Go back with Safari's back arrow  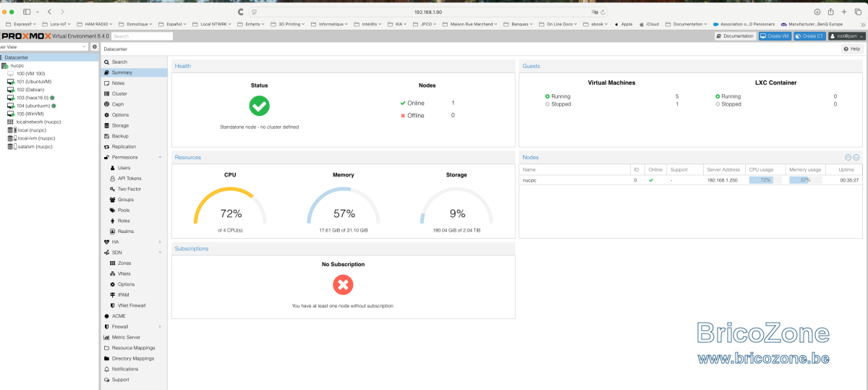click(48, 12)
